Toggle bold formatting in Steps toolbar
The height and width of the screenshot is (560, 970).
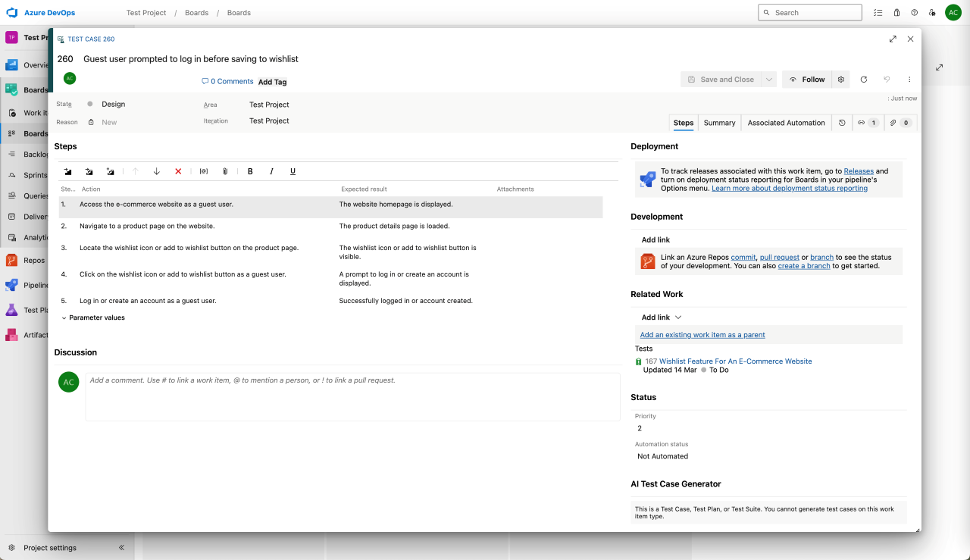[x=251, y=172]
